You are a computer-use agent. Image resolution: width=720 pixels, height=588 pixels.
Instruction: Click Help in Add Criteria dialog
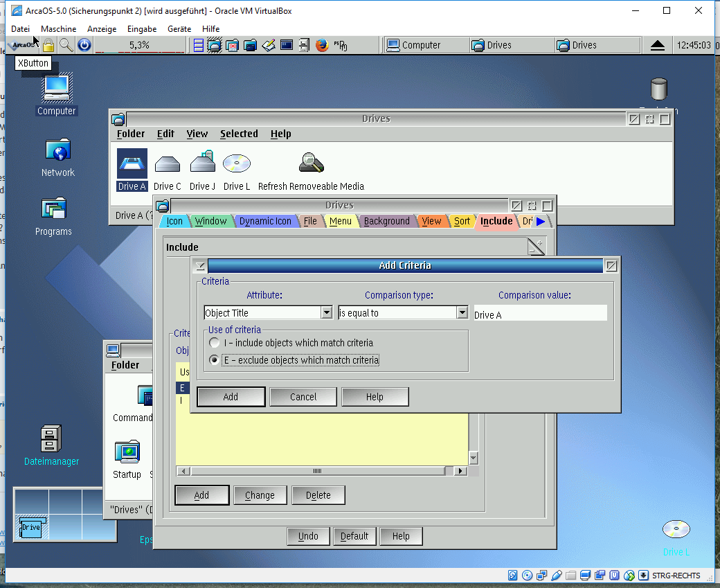pyautogui.click(x=375, y=396)
